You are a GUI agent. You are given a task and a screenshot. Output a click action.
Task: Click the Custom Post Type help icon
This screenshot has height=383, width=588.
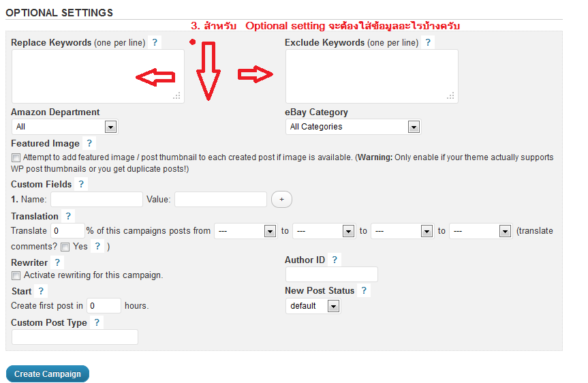coord(97,322)
